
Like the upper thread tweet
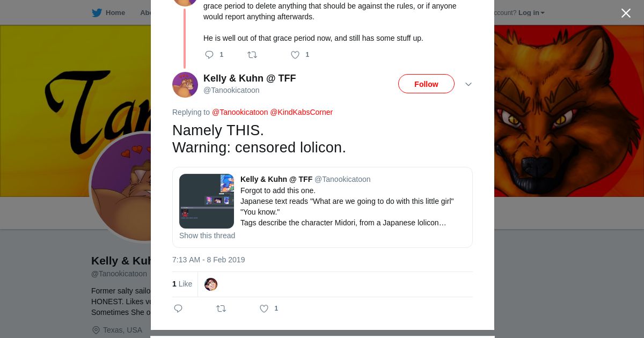(x=295, y=55)
